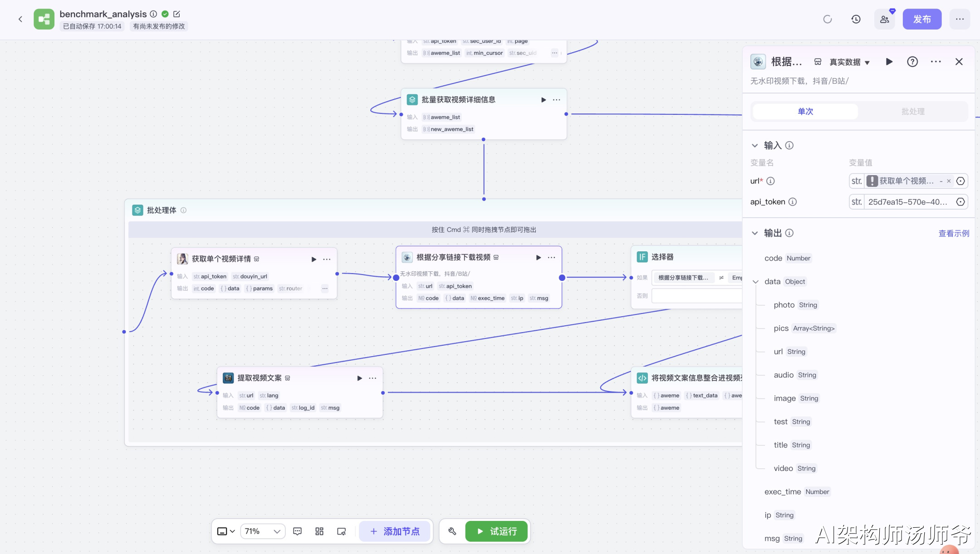Click the 试运行 test run button
980x554 pixels.
496,531
